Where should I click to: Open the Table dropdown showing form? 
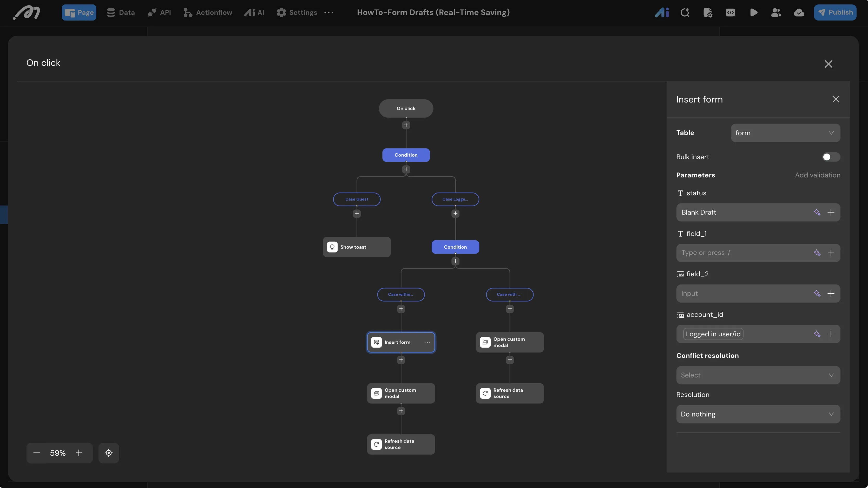coord(785,133)
